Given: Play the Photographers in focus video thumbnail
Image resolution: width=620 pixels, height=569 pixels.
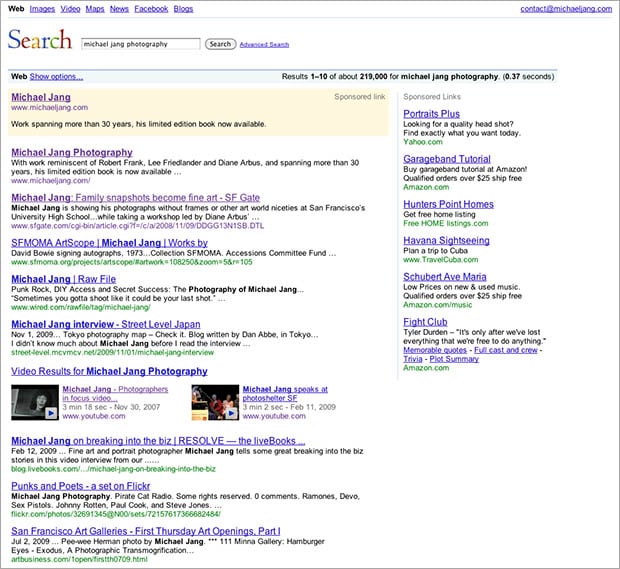Looking at the screenshot, I should click(x=35, y=402).
